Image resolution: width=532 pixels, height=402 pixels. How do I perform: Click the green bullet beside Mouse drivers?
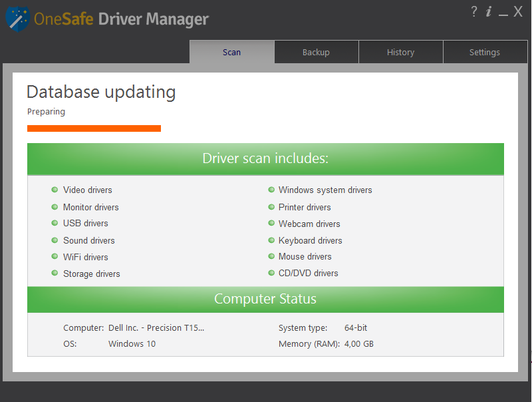(271, 256)
